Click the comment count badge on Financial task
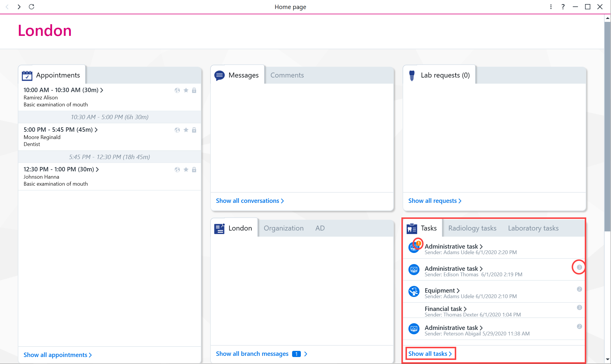The height and width of the screenshot is (364, 611). pyautogui.click(x=579, y=307)
